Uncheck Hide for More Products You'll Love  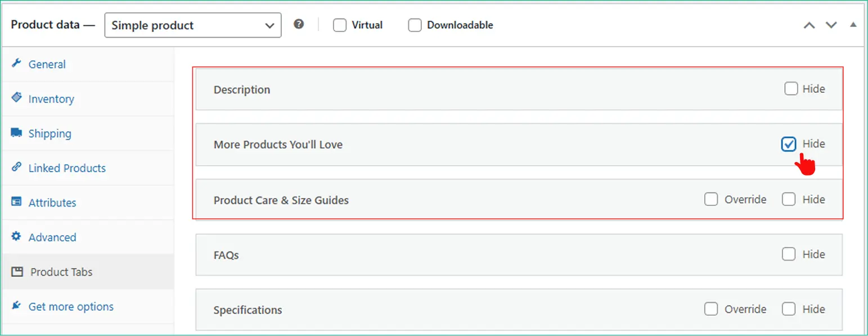tap(789, 144)
